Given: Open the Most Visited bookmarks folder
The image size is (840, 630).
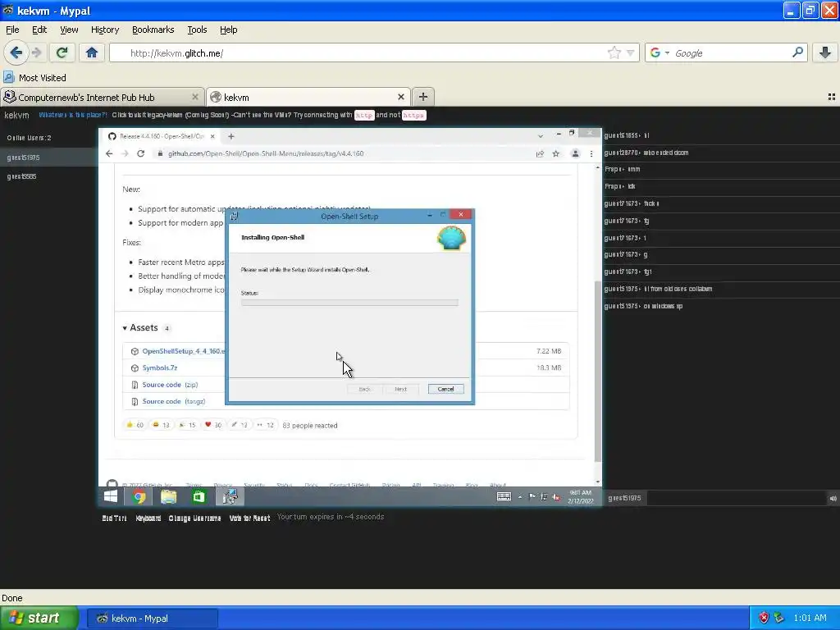Looking at the screenshot, I should coord(34,78).
